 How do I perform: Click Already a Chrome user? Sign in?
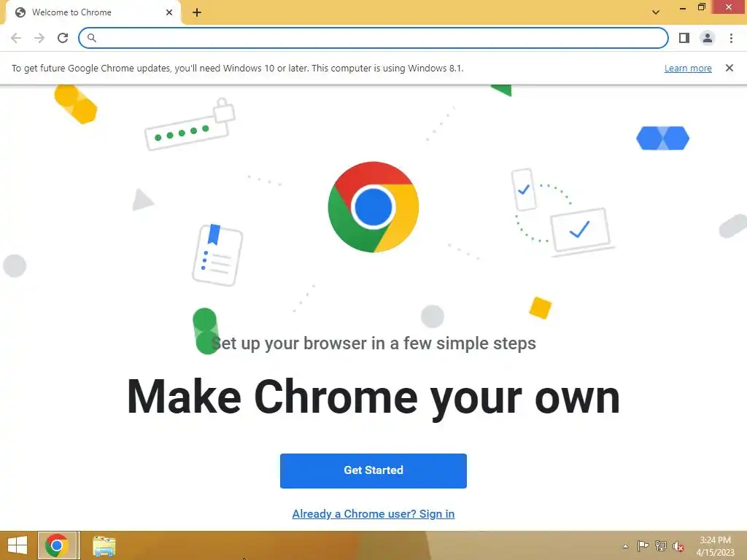(x=373, y=514)
